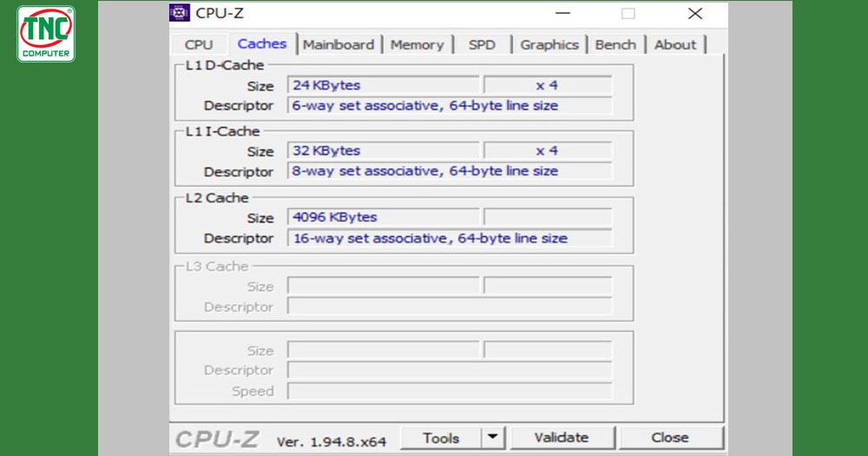
Task: Click the L1 D-Cache group label
Action: [224, 65]
